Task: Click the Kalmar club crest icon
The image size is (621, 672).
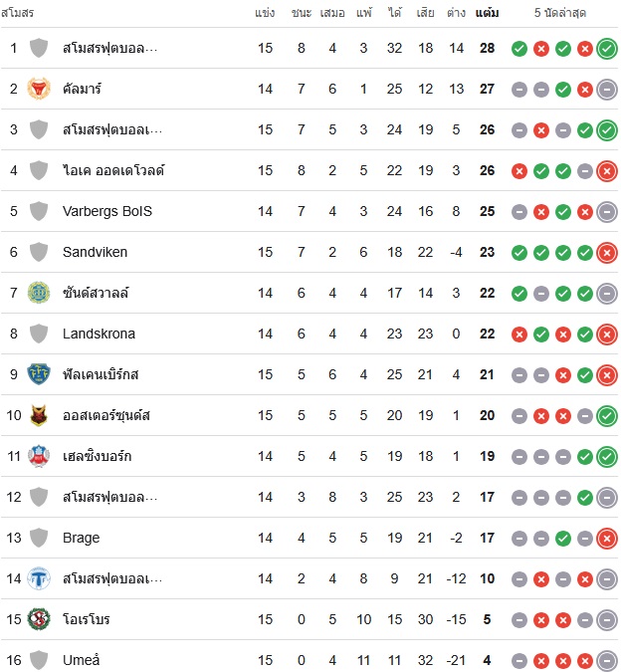Action: tap(39, 89)
